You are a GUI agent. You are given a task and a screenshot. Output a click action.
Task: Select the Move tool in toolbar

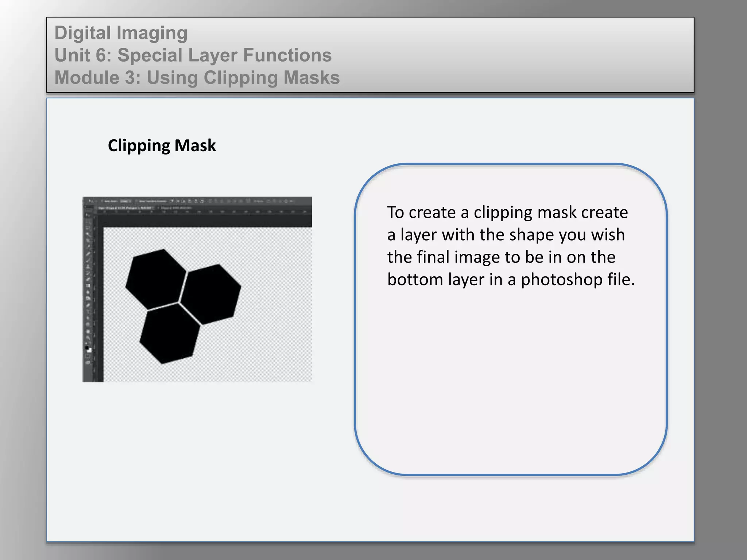tap(88, 215)
